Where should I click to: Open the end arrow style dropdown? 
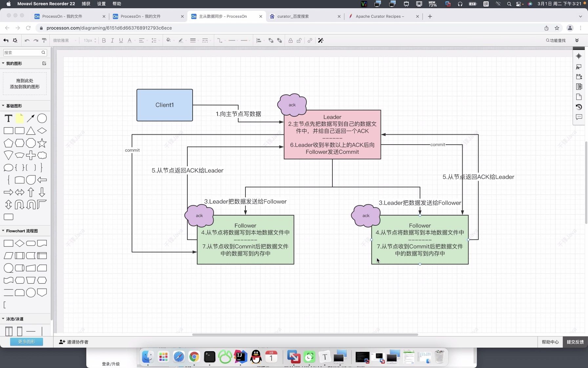(x=245, y=40)
